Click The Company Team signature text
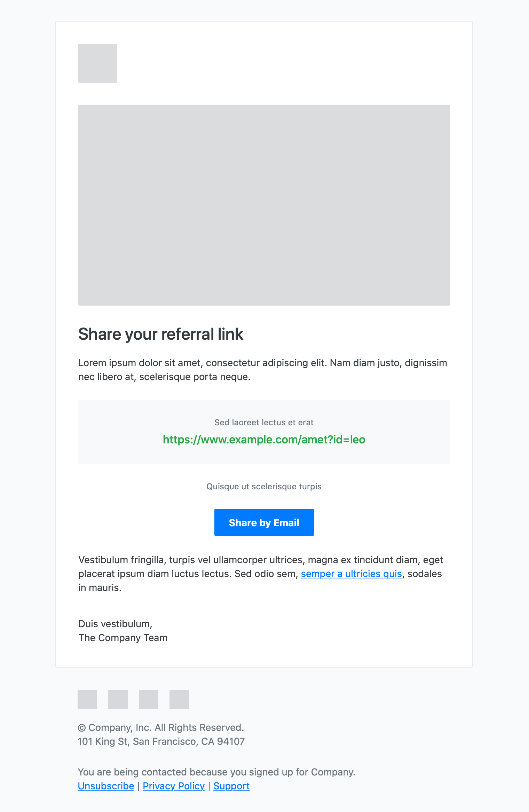The height and width of the screenshot is (812, 529). pos(123,638)
